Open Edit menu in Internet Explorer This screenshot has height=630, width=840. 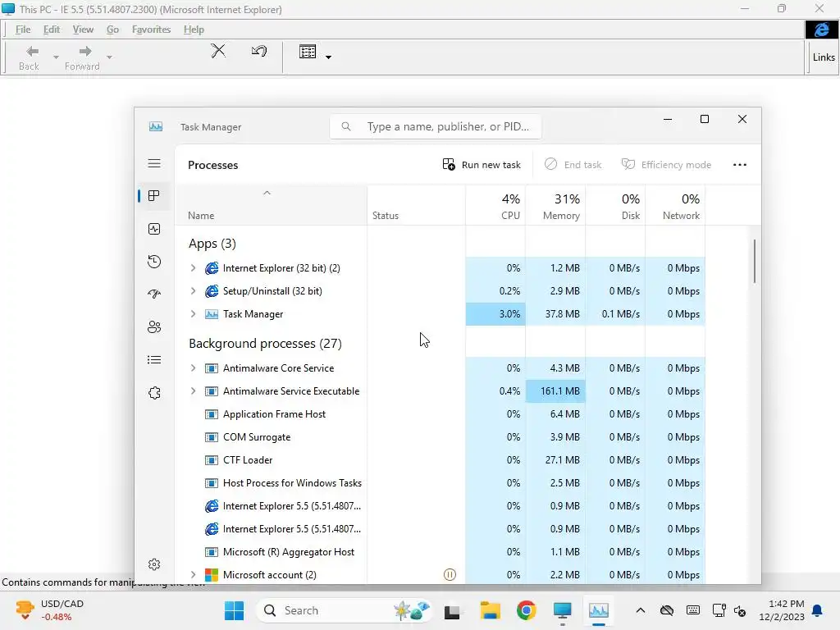(x=52, y=30)
